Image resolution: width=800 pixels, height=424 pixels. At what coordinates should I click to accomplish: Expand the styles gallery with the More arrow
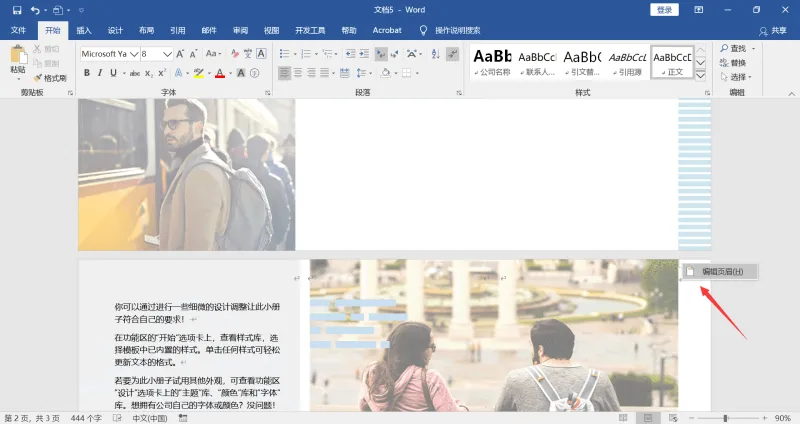pyautogui.click(x=701, y=76)
